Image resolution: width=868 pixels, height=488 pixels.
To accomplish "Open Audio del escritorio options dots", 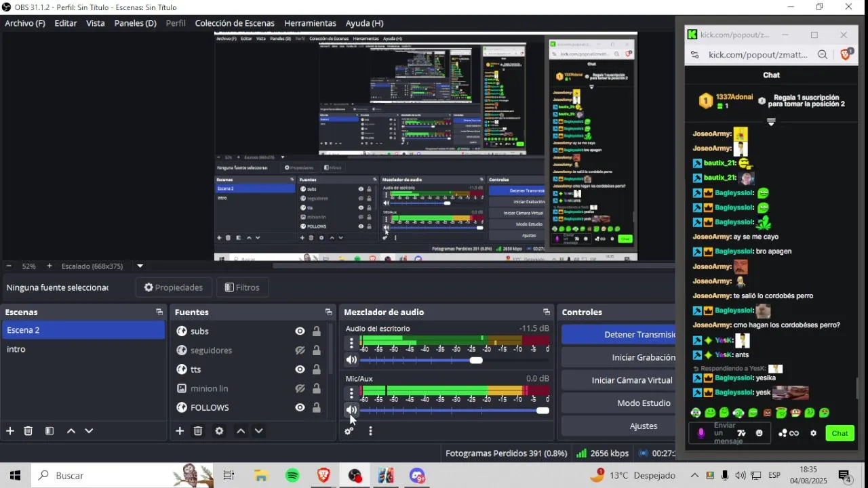I will click(x=351, y=343).
